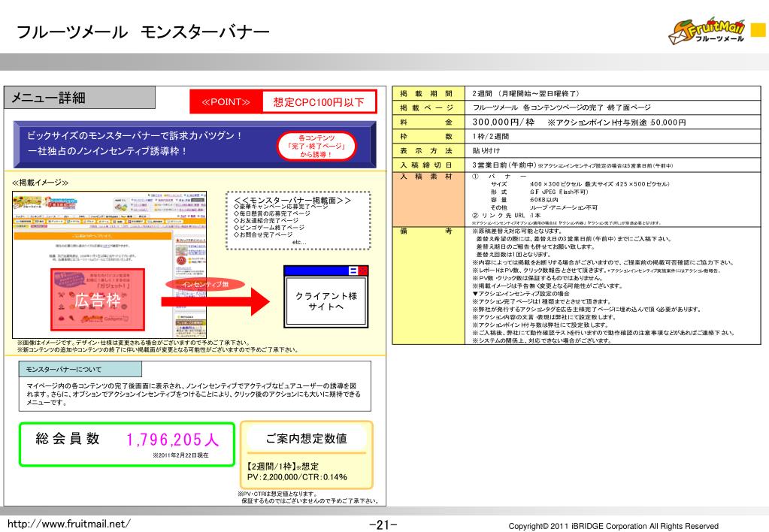Click the ◇毎日懸賞の応募完了ページ item
Viewport: 769px width, 532px height.
click(271, 214)
